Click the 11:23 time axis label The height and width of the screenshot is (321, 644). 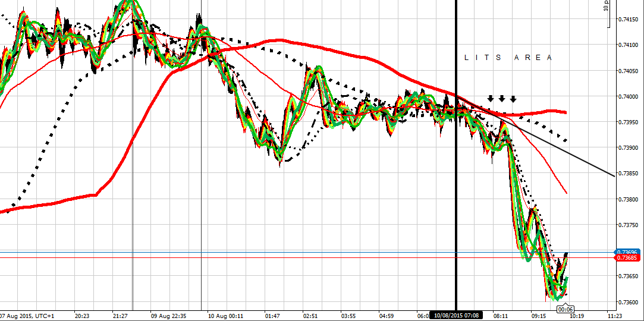(x=614, y=316)
